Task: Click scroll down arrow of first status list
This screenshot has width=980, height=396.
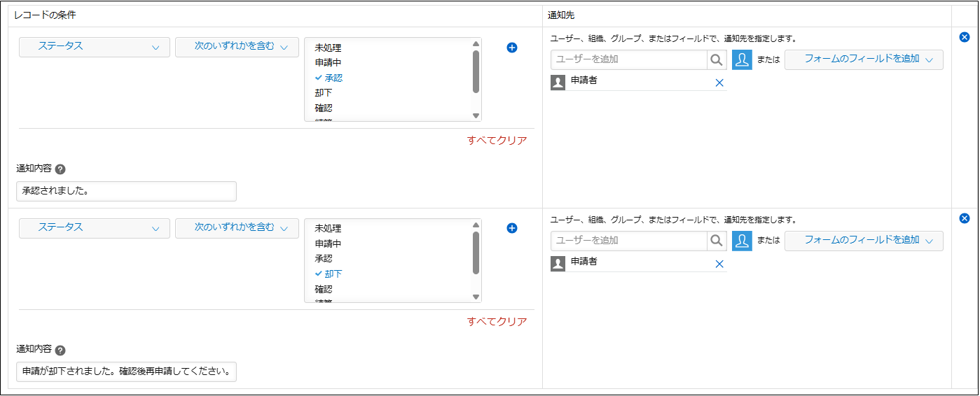Action: [x=476, y=116]
